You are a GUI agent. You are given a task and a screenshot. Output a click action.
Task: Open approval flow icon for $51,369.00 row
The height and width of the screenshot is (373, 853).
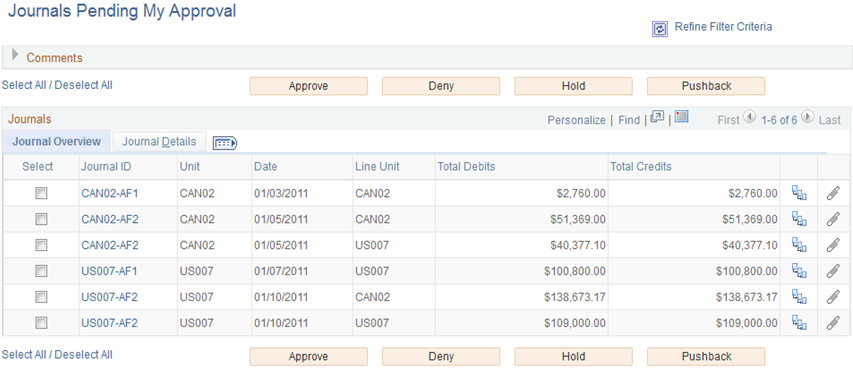[799, 219]
